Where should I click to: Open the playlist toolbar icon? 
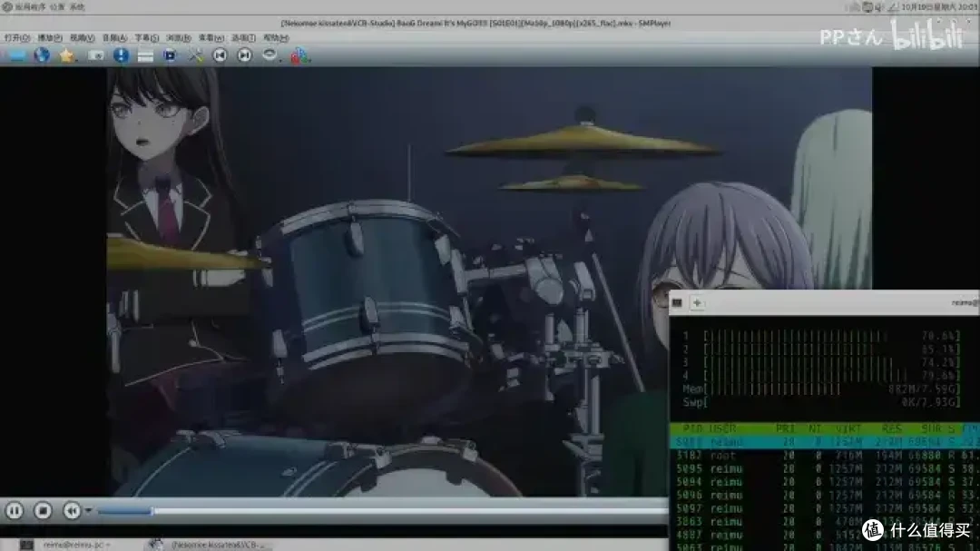[145, 55]
